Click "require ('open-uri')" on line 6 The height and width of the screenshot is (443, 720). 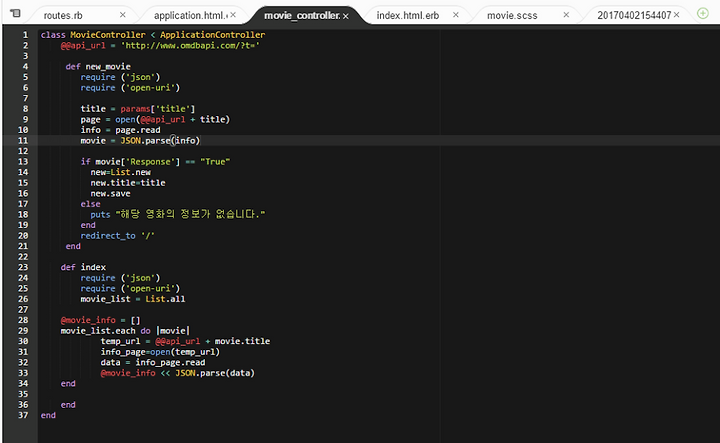click(x=130, y=88)
